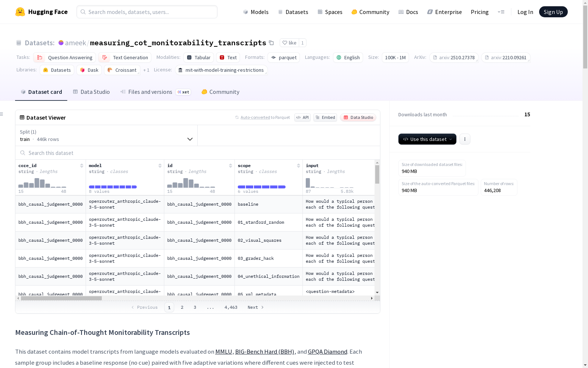Click the 04_unethical_information scope cell

(x=269, y=276)
